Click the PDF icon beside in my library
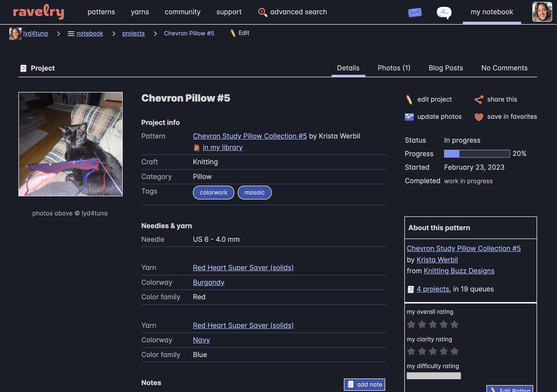557x392 pixels. [x=196, y=148]
